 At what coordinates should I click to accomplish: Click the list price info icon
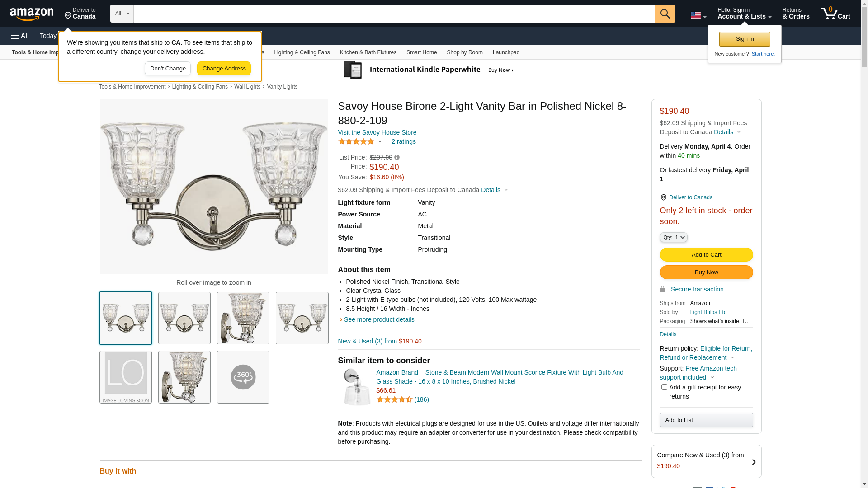397,157
